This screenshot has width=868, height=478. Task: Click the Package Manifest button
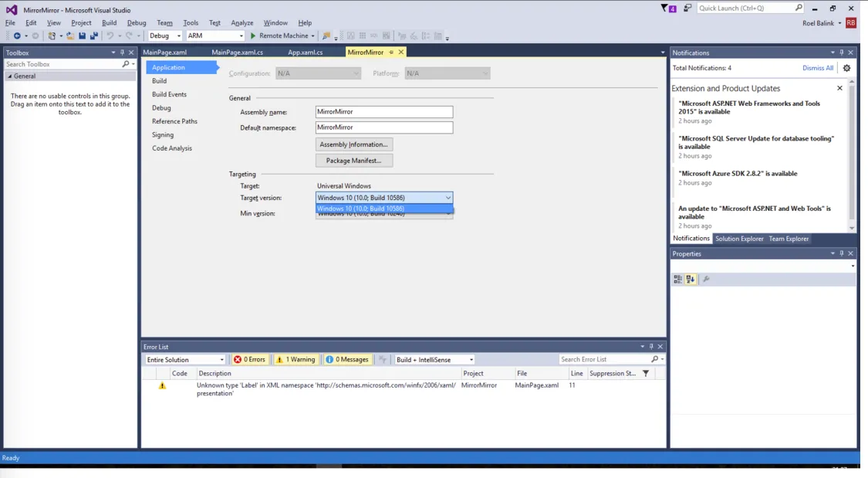pyautogui.click(x=353, y=161)
